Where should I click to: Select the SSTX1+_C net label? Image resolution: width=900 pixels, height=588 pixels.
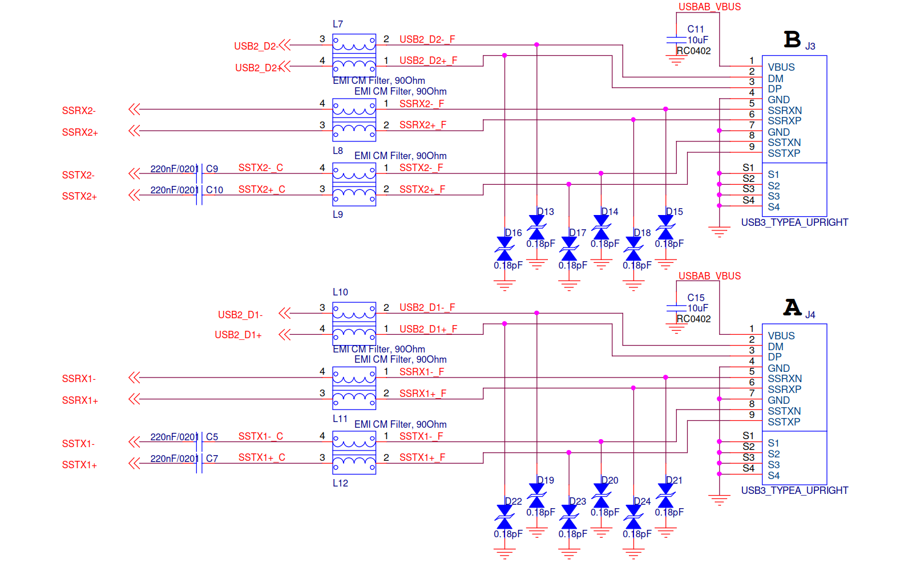pyautogui.click(x=261, y=457)
